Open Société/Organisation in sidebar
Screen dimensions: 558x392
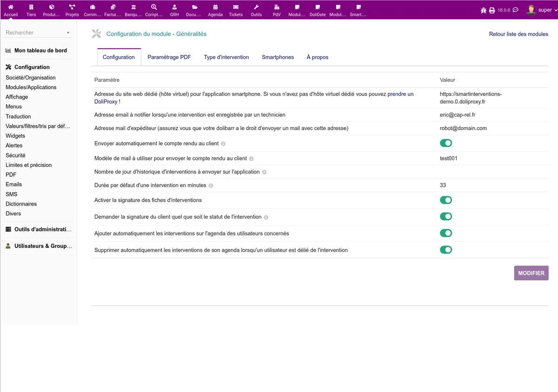coord(31,78)
